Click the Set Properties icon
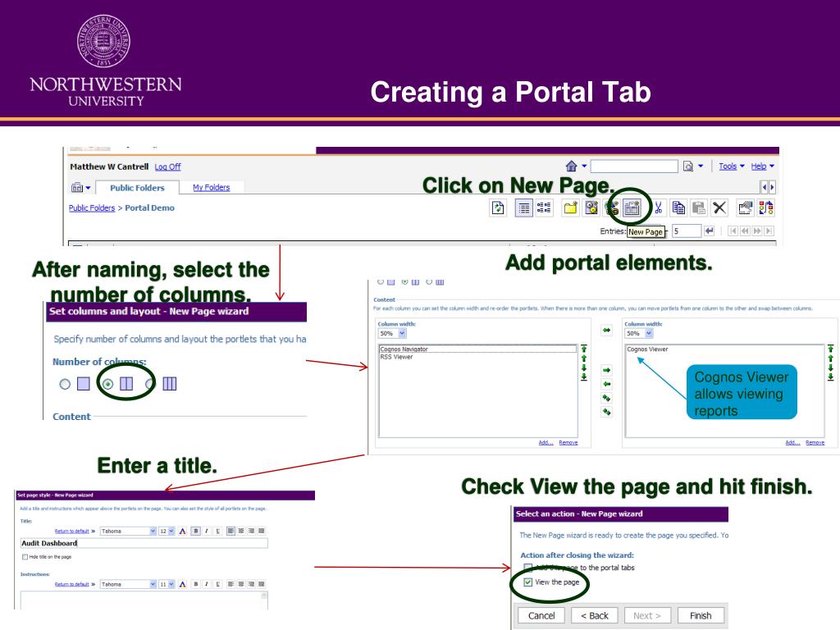Image resolution: width=840 pixels, height=630 pixels. point(745,208)
